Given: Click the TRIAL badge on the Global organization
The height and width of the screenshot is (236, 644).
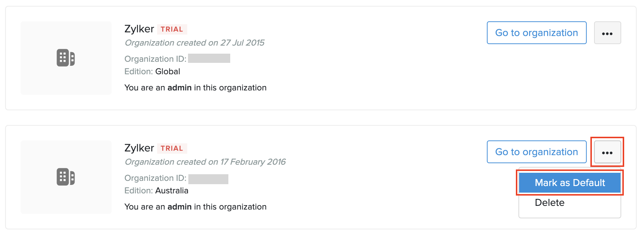Looking at the screenshot, I should tap(172, 29).
